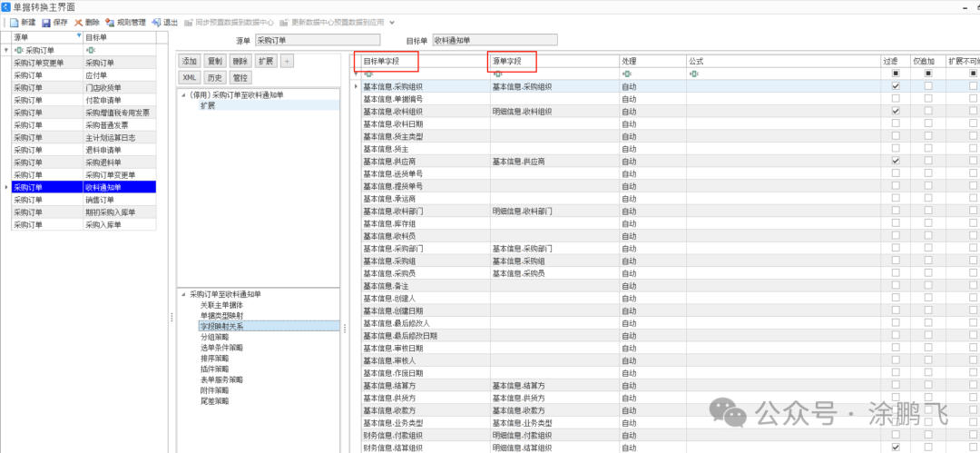The width and height of the screenshot is (980, 453).
Task: Toggle 过滤 checkbox for 基本信息.采购组织 row
Action: (896, 86)
